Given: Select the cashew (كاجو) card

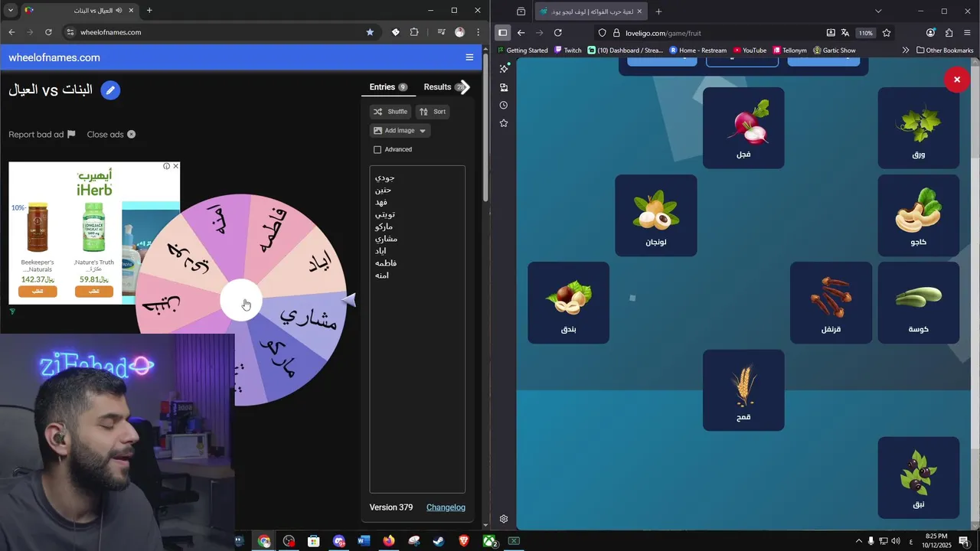Looking at the screenshot, I should 919,216.
